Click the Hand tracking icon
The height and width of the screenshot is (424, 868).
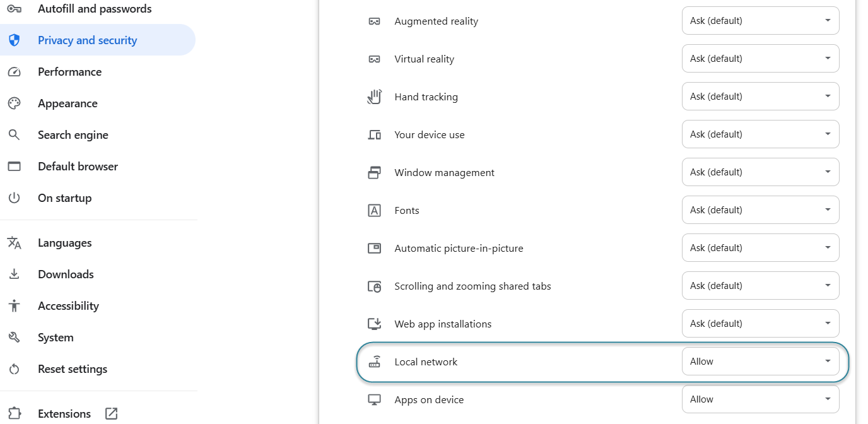pos(375,97)
